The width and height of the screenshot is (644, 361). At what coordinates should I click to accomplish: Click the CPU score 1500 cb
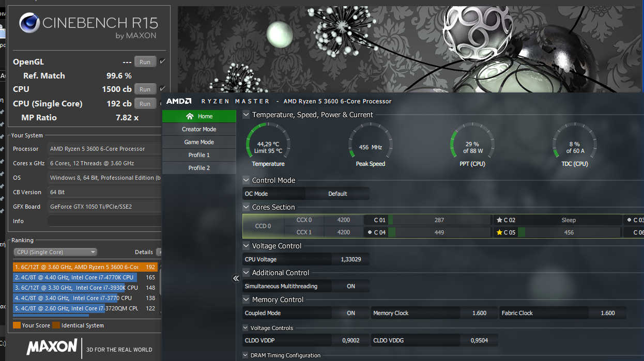click(116, 89)
